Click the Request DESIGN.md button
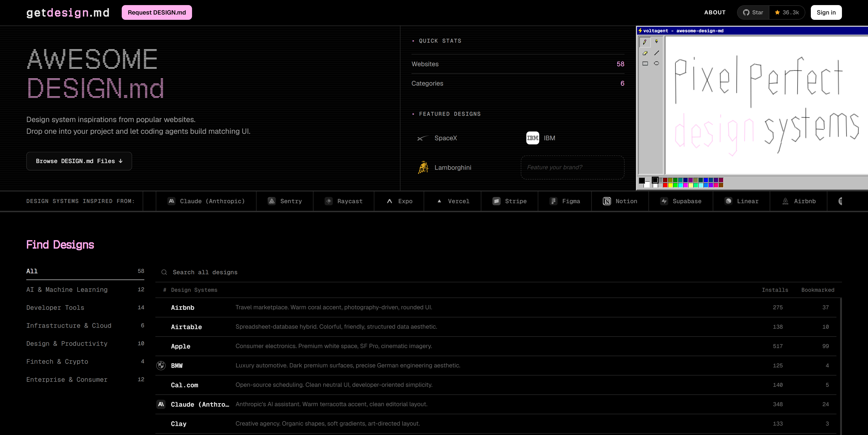Screen dimensions: 868x435 click(157, 12)
